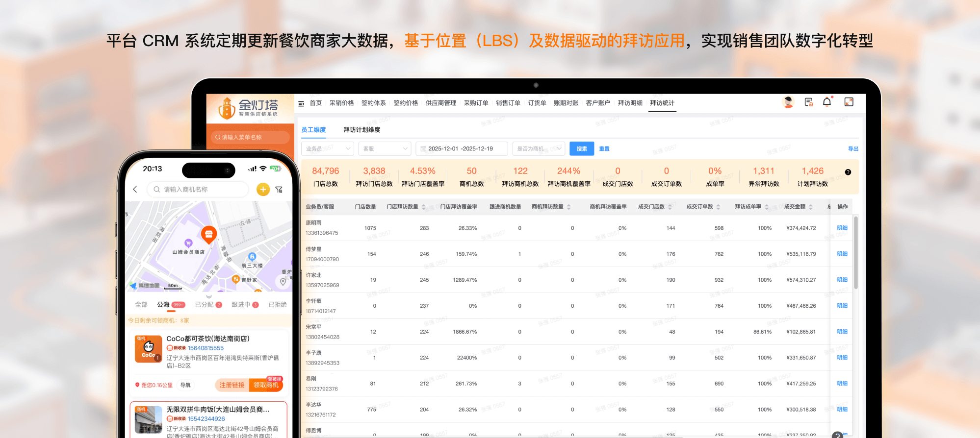Click the user avatar in top bar
This screenshot has height=438, width=980.
click(x=788, y=102)
